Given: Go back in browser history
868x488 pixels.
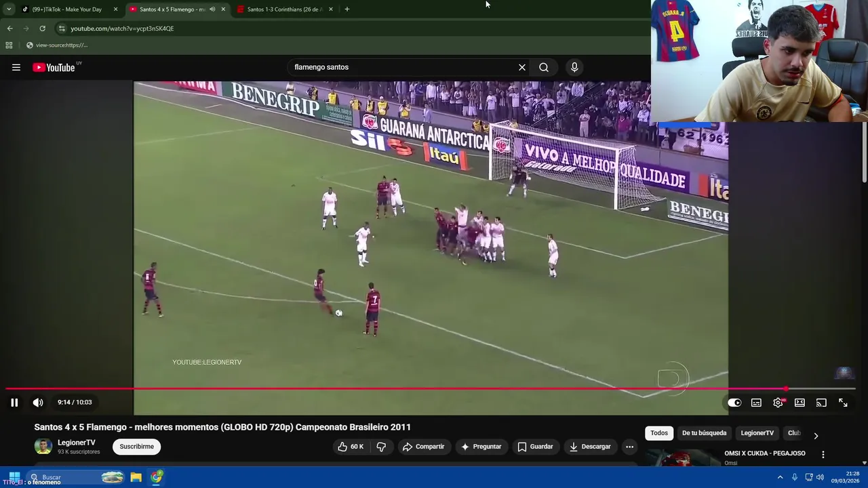Looking at the screenshot, I should (x=9, y=28).
